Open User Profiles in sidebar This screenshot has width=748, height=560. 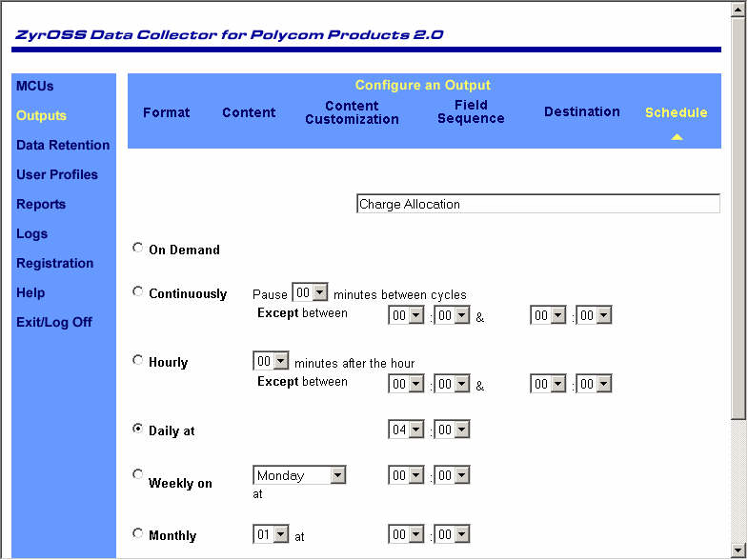click(57, 175)
